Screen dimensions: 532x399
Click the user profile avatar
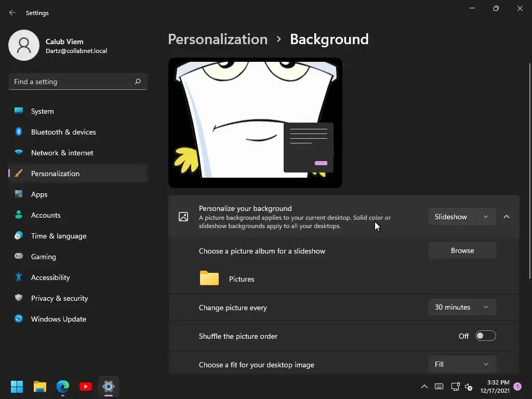pyautogui.click(x=24, y=45)
